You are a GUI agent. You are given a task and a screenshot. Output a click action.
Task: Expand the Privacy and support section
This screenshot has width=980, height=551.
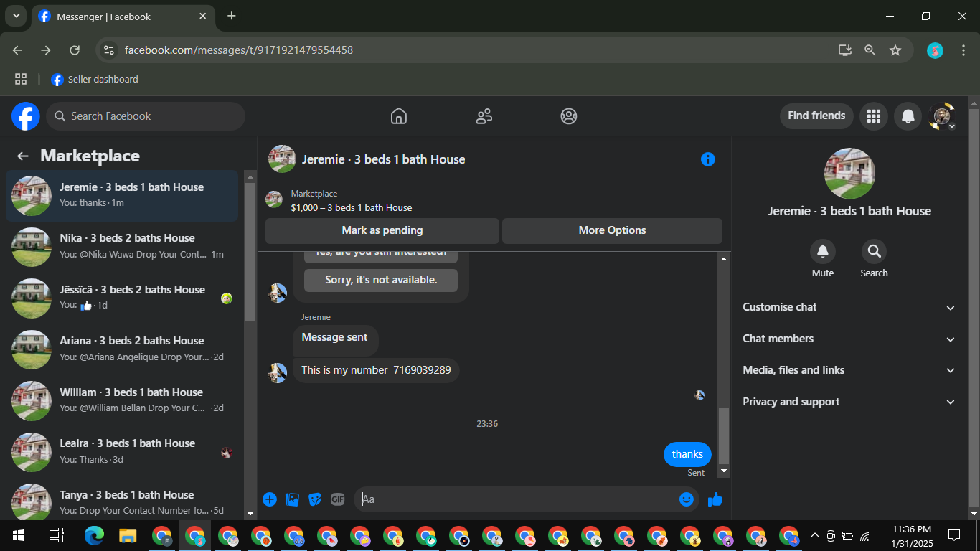[849, 402]
